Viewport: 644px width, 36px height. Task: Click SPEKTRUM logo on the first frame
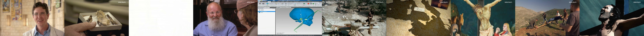point(57,2)
